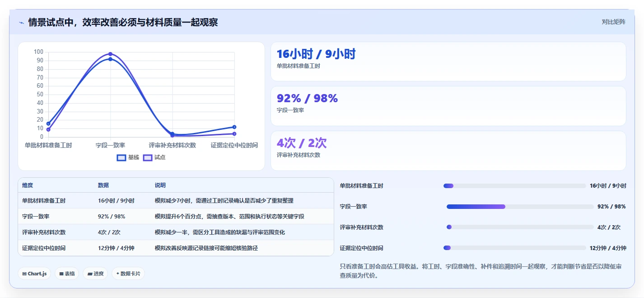Click description starting 模拟提升6个百分点
644x298 pixels.
coord(229,217)
